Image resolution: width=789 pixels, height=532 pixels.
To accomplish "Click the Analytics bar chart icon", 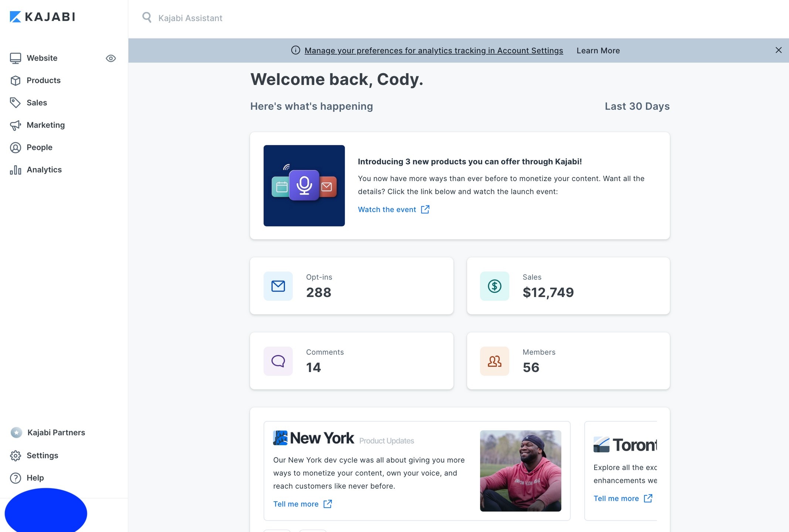I will tap(15, 170).
